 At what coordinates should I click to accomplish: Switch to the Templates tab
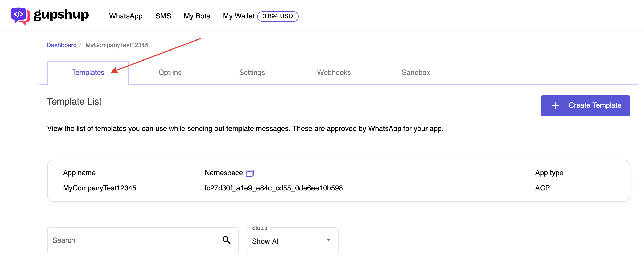pos(88,73)
